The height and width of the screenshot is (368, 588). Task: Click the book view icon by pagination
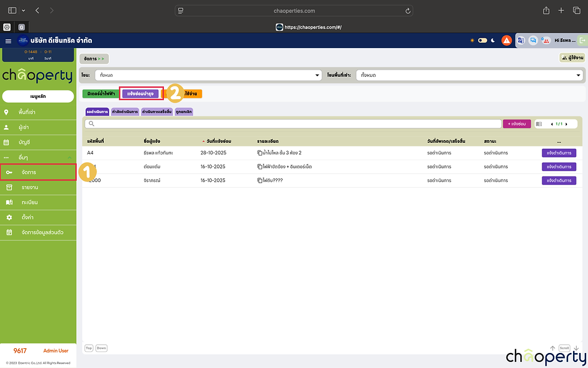click(539, 124)
